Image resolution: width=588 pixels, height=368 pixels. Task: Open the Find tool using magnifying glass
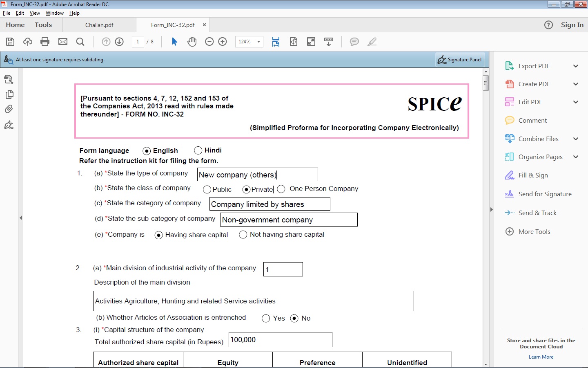(x=80, y=41)
